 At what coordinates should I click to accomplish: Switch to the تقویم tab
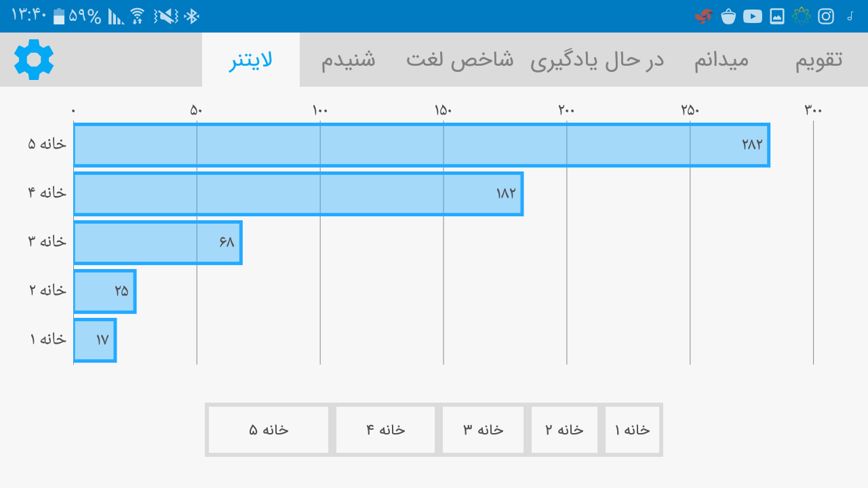(x=818, y=60)
